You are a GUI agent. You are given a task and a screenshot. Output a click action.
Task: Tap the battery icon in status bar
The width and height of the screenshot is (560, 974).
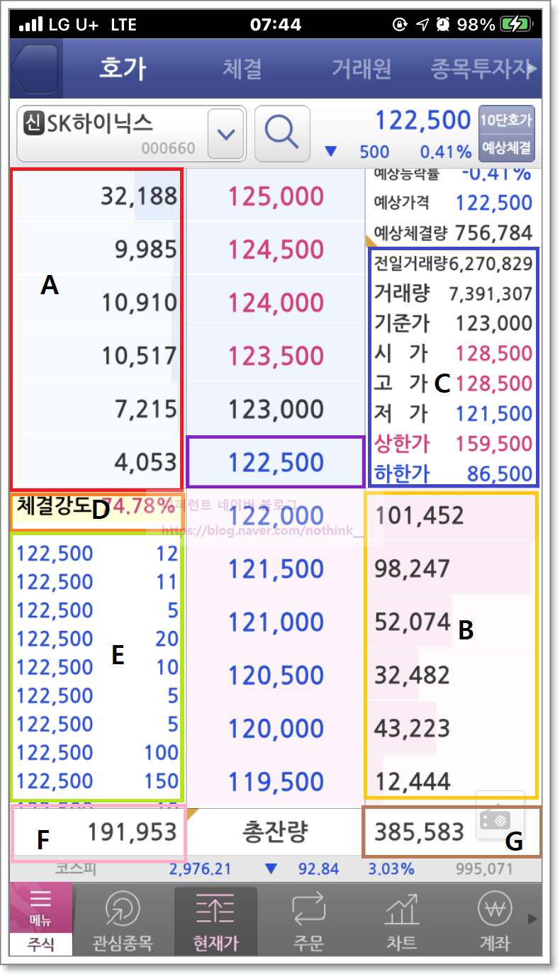coord(518,25)
